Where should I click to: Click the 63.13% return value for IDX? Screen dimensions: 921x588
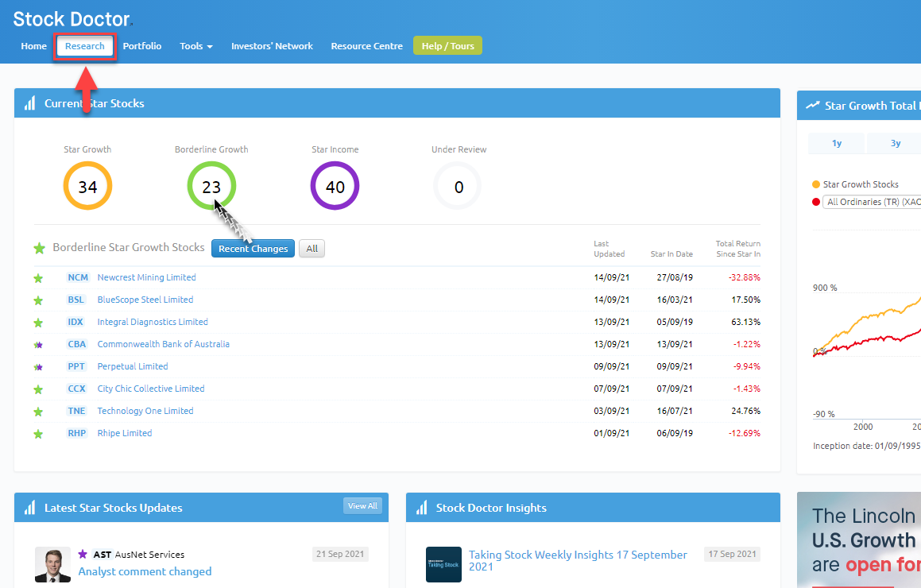pyautogui.click(x=745, y=322)
